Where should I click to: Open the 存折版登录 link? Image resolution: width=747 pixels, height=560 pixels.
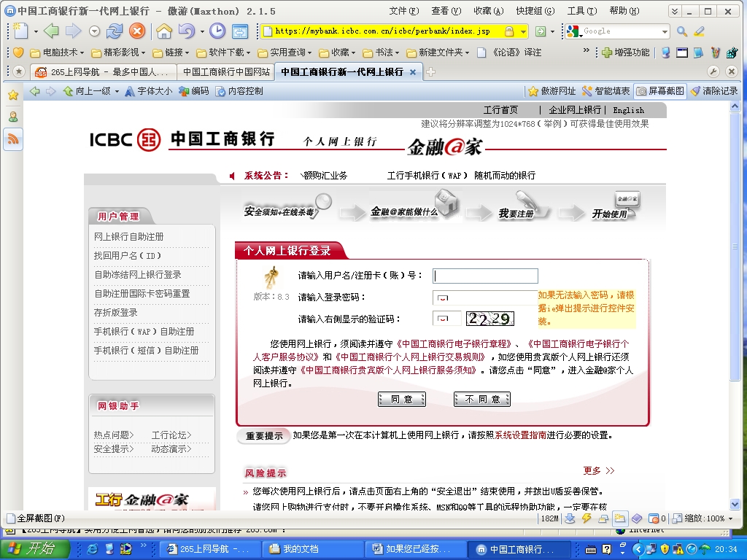click(x=116, y=312)
